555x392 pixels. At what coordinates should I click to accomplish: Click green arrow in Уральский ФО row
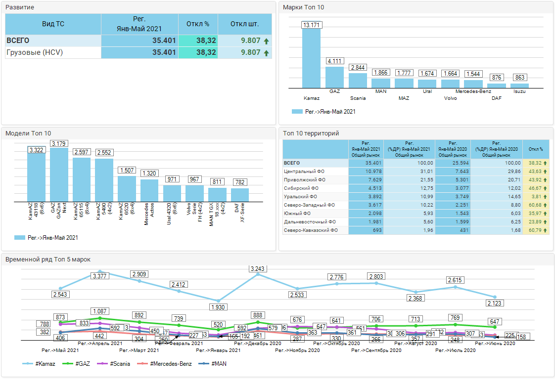pos(545,197)
